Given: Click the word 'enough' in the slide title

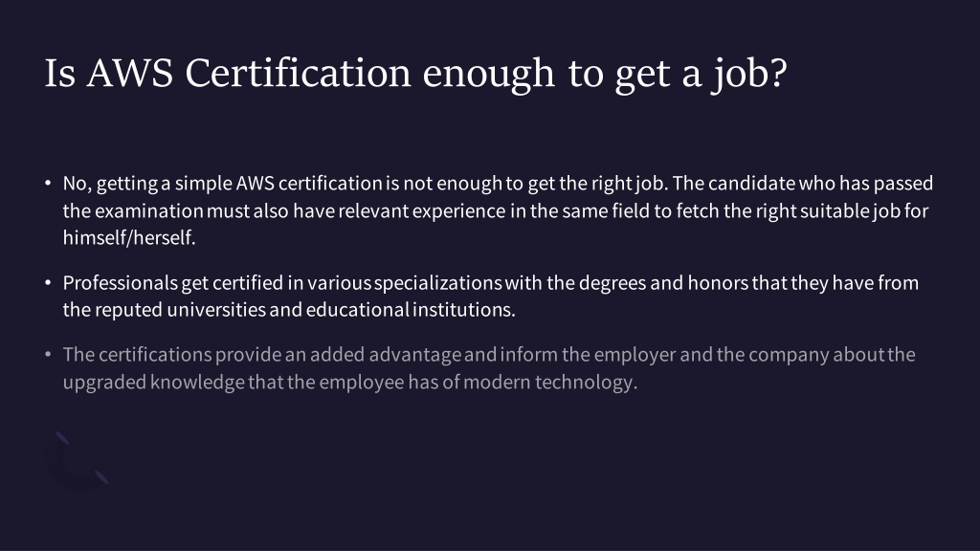Looking at the screenshot, I should click(489, 77).
